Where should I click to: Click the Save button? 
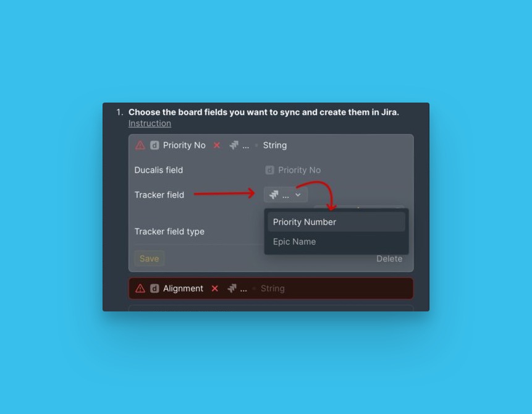point(150,258)
